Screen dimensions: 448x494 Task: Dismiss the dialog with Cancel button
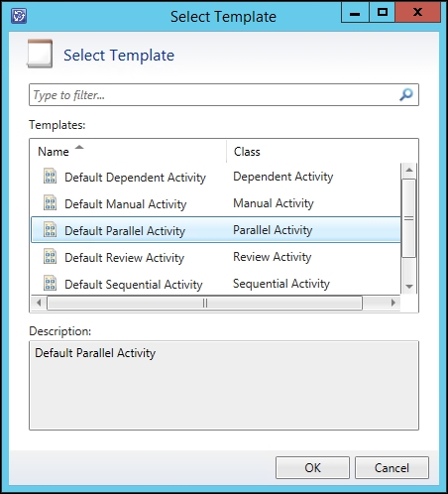[392, 468]
